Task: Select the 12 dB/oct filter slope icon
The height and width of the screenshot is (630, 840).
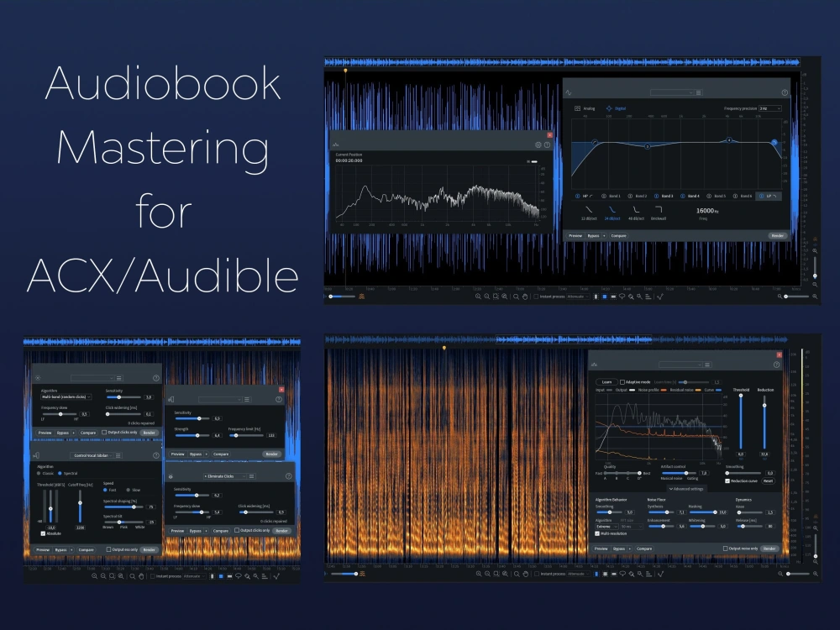Action: 589,209
